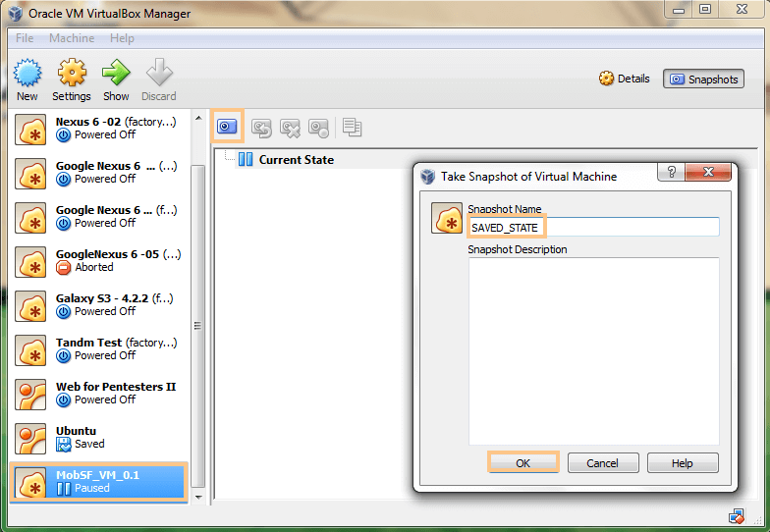Screen dimensions: 770x532
Task: Toggle the Snapshots view button
Action: pyautogui.click(x=703, y=79)
